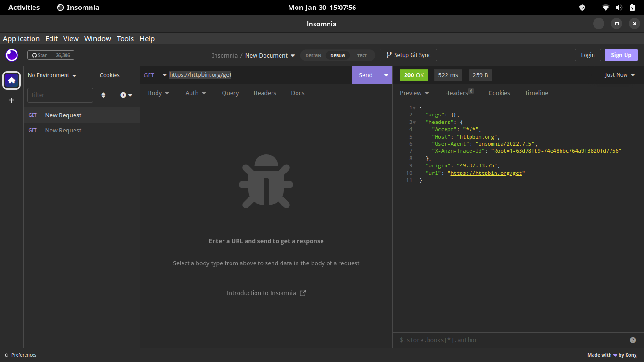
Task: Click the volume icon in the system tray
Action: point(619,7)
